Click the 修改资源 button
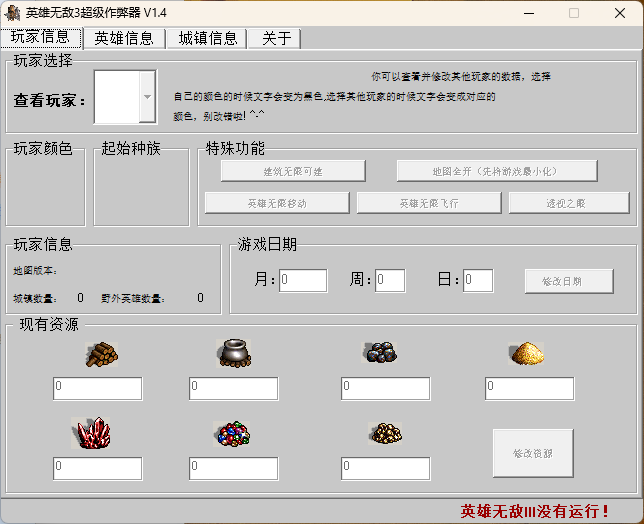This screenshot has width=644, height=524. (533, 453)
